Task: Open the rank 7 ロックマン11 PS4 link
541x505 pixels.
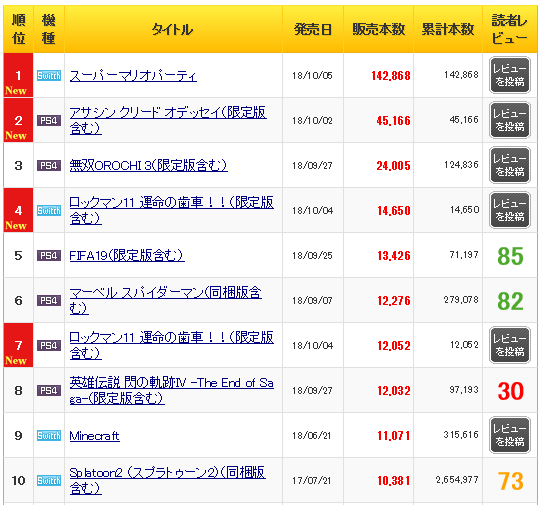Action: (x=171, y=345)
